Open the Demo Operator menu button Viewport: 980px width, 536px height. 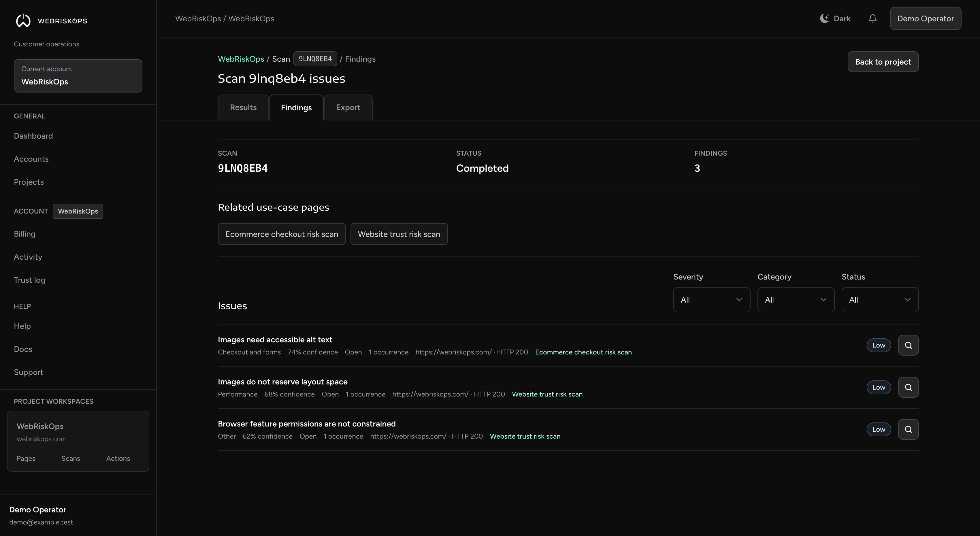point(925,18)
